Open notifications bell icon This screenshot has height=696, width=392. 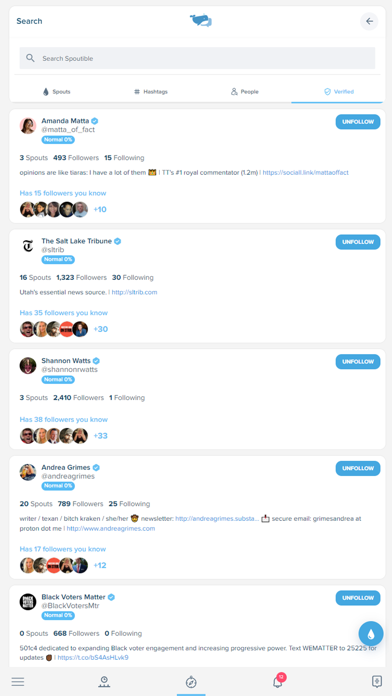pos(278,681)
